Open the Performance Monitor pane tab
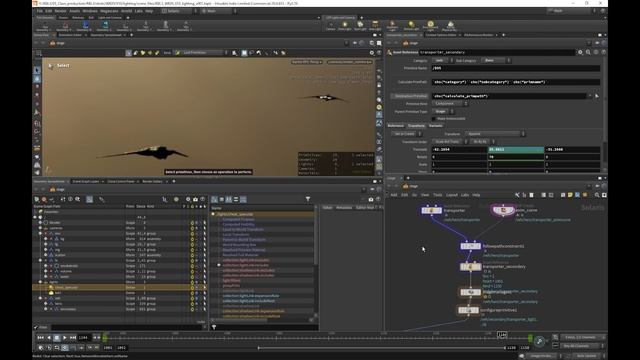This screenshot has height=360, width=640. pyautogui.click(x=479, y=35)
